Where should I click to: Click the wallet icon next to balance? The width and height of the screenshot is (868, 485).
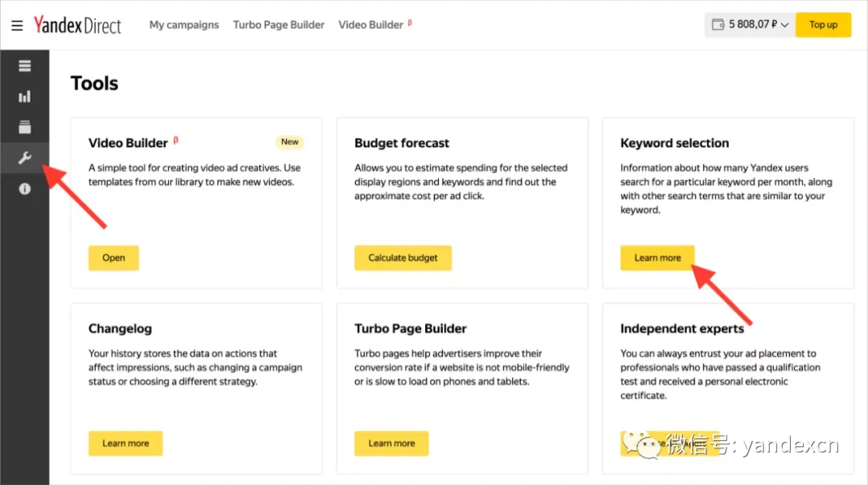[718, 24]
